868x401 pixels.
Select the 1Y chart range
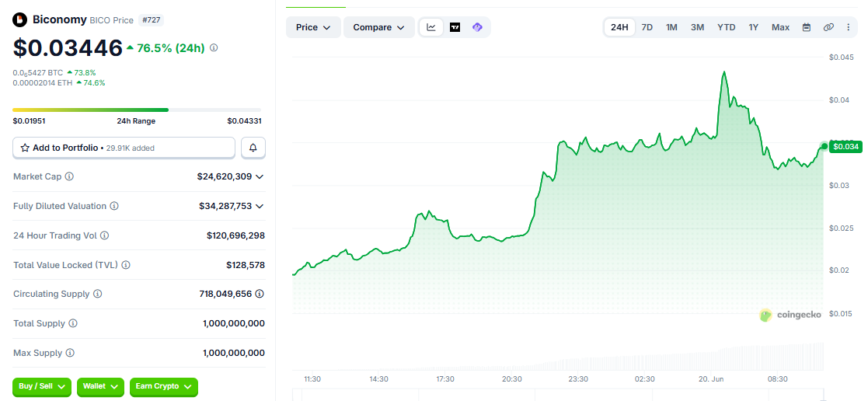[x=754, y=27]
